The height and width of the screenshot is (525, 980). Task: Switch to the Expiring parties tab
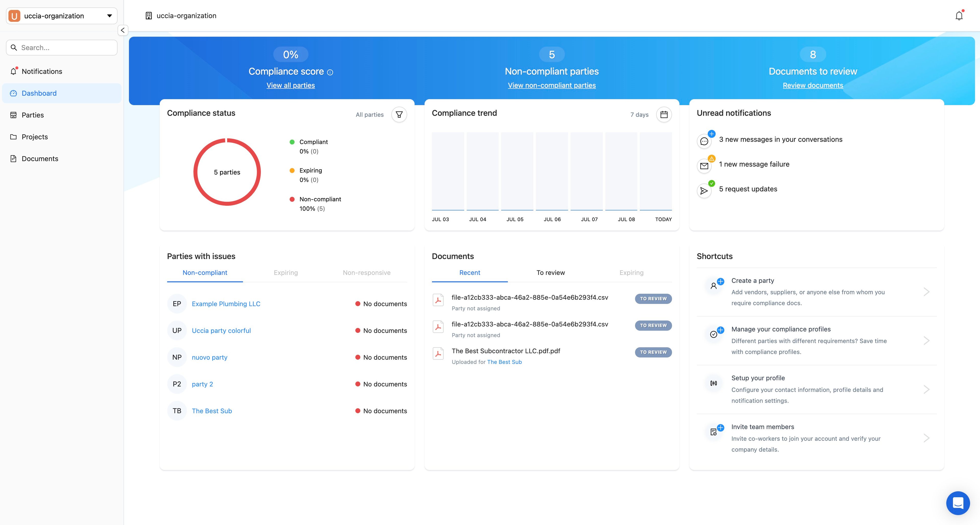[286, 273]
